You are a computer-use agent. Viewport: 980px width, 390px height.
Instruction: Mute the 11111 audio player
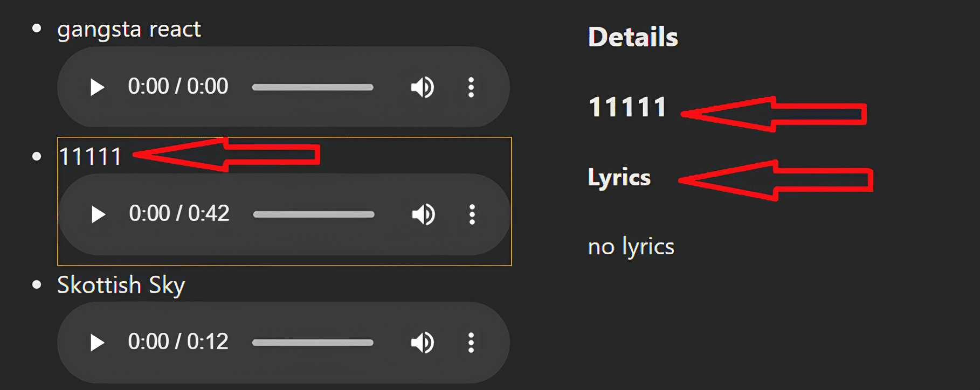[x=423, y=214]
